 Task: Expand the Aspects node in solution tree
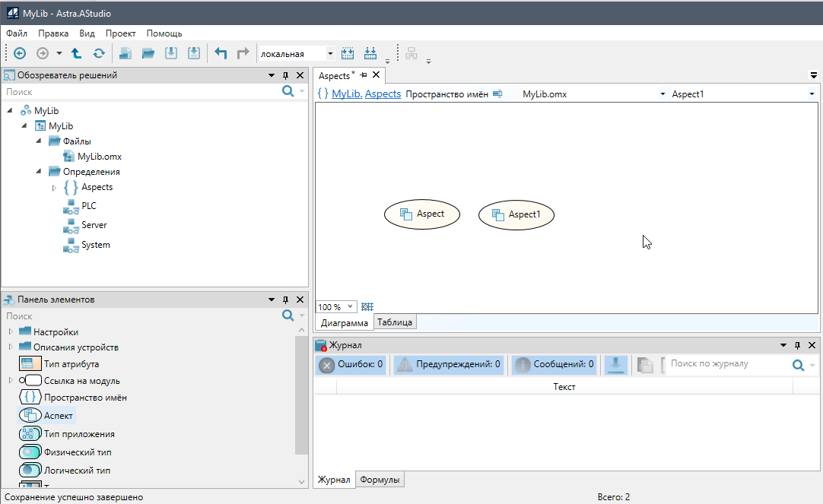[x=54, y=188]
